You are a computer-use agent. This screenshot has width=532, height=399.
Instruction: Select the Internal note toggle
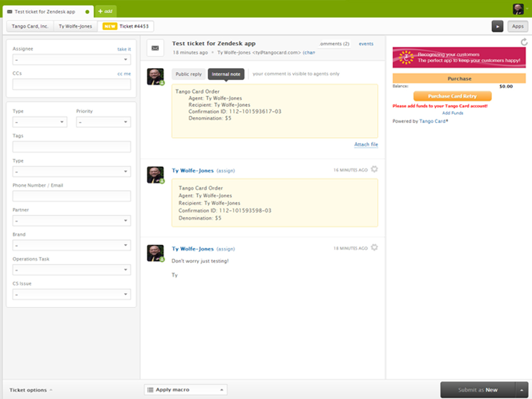click(226, 74)
